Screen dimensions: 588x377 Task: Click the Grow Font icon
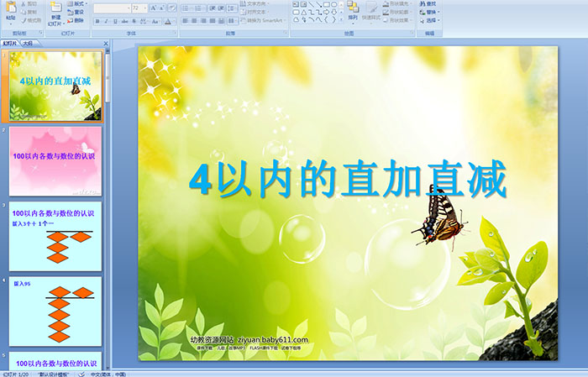pyautogui.click(x=154, y=8)
